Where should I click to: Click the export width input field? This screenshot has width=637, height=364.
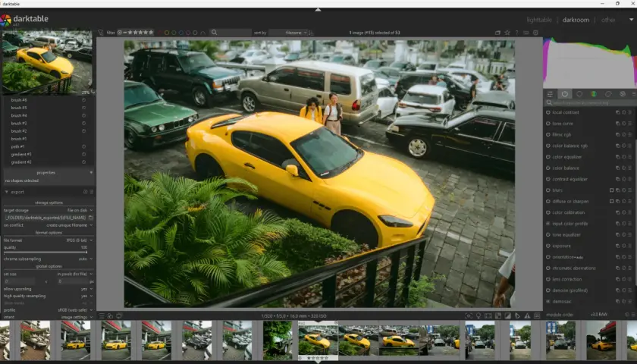coord(19,281)
